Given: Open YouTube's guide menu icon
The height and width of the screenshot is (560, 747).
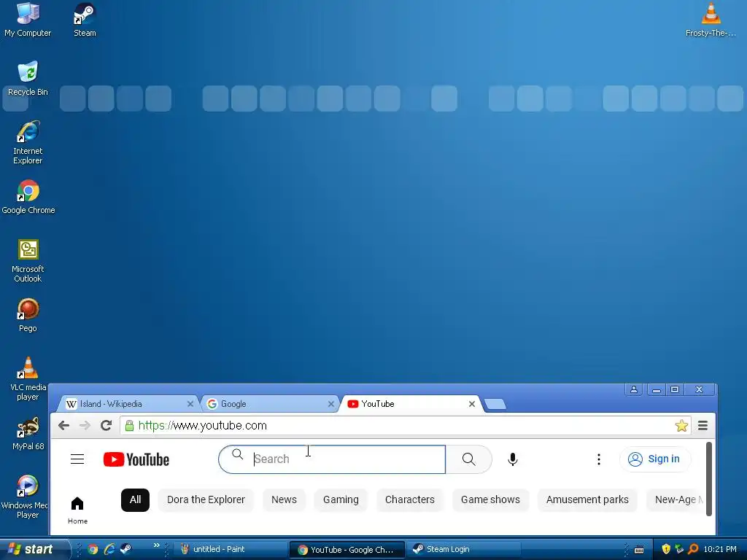Looking at the screenshot, I should click(x=77, y=459).
